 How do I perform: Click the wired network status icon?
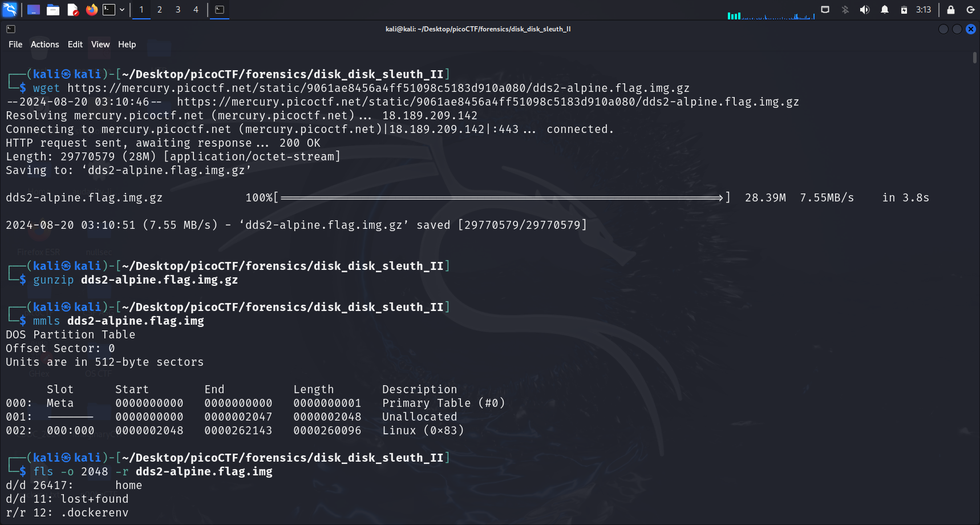click(825, 10)
